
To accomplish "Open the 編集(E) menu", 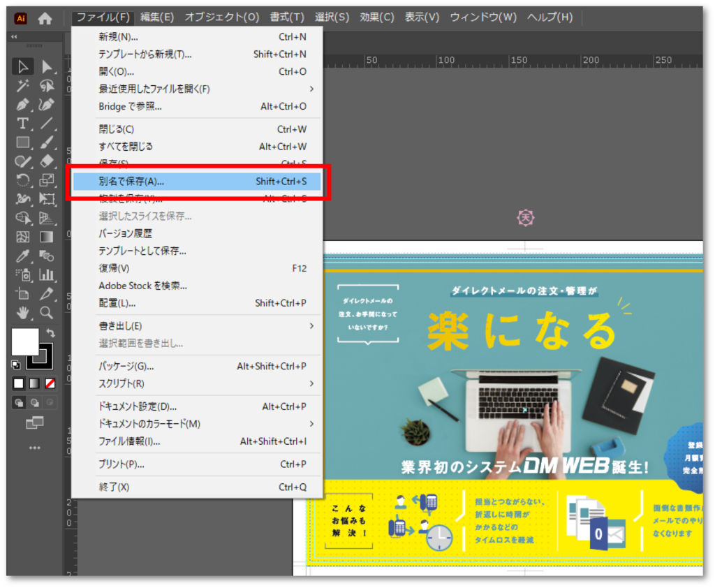I will pyautogui.click(x=157, y=17).
